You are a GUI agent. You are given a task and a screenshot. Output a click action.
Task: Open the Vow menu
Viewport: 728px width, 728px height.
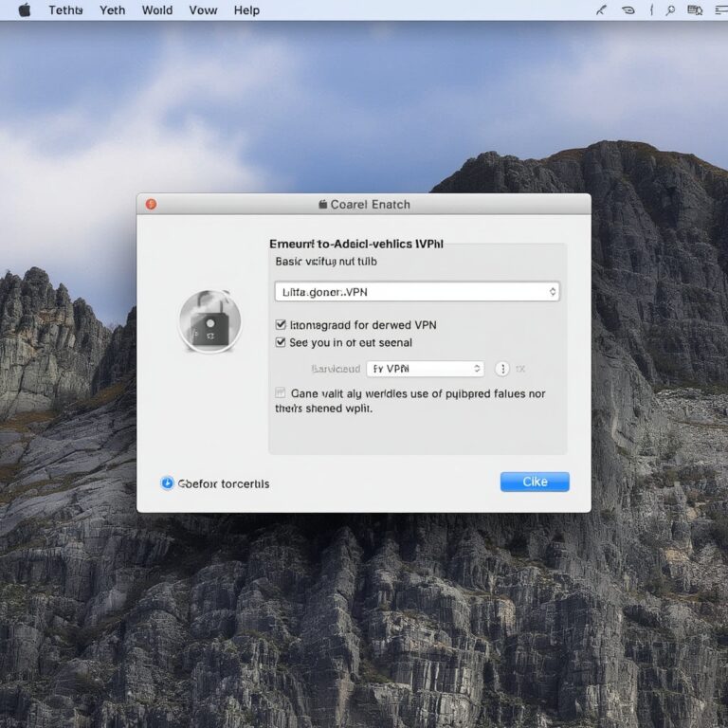203,10
